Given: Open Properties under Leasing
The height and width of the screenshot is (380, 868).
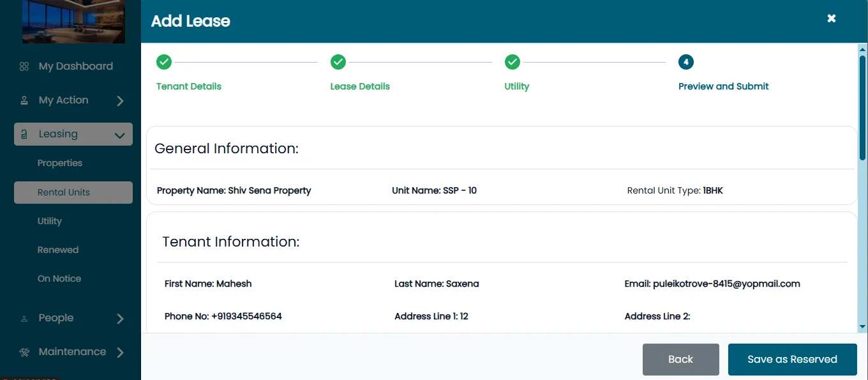Looking at the screenshot, I should point(60,163).
